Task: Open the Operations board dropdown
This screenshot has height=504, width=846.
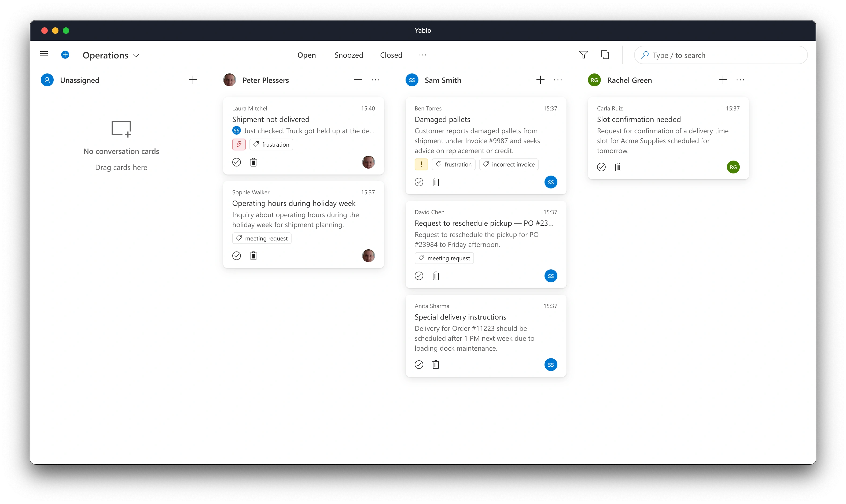Action: (x=136, y=55)
